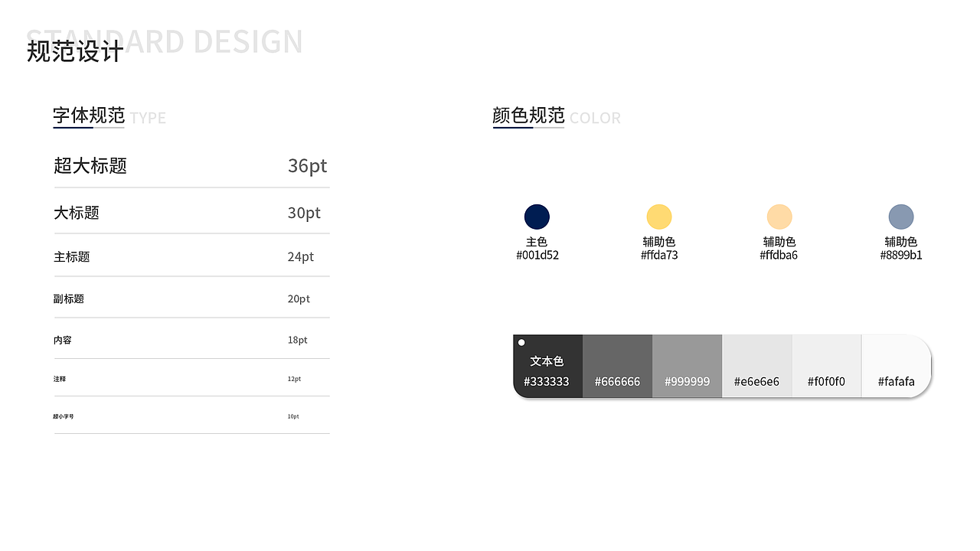980x551 pixels.
Task: Click the small white dot on the dark swatch
Action: tap(521, 342)
